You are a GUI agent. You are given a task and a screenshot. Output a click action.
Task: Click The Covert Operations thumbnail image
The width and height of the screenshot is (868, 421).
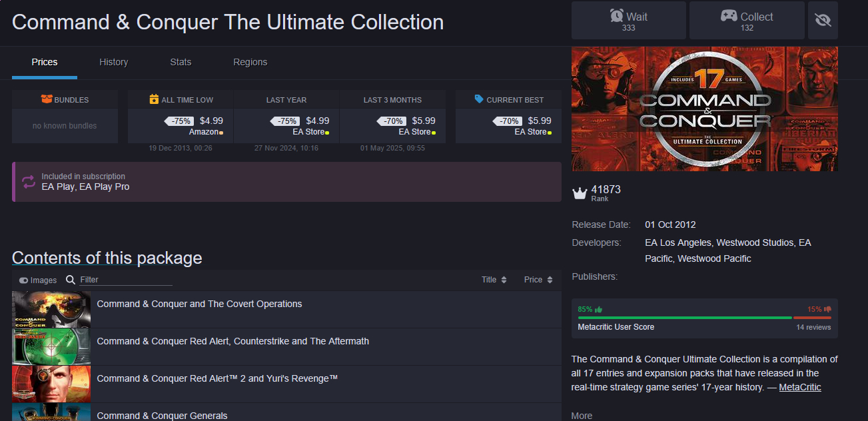[51, 309]
